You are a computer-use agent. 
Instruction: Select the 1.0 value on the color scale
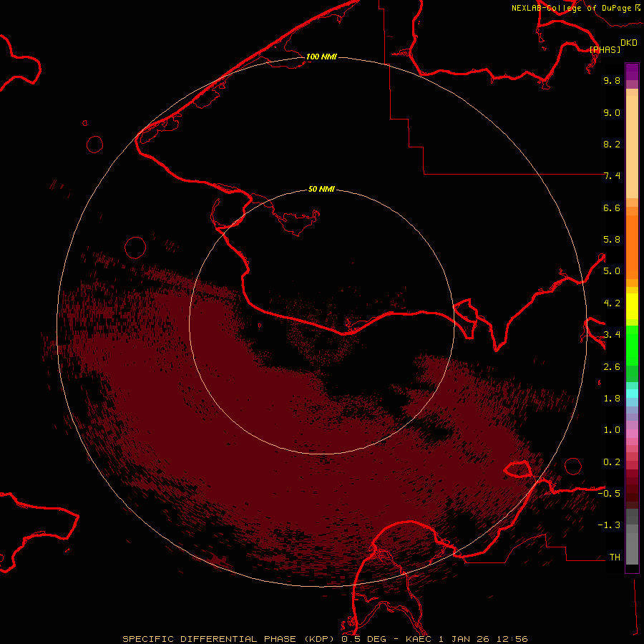pos(612,430)
